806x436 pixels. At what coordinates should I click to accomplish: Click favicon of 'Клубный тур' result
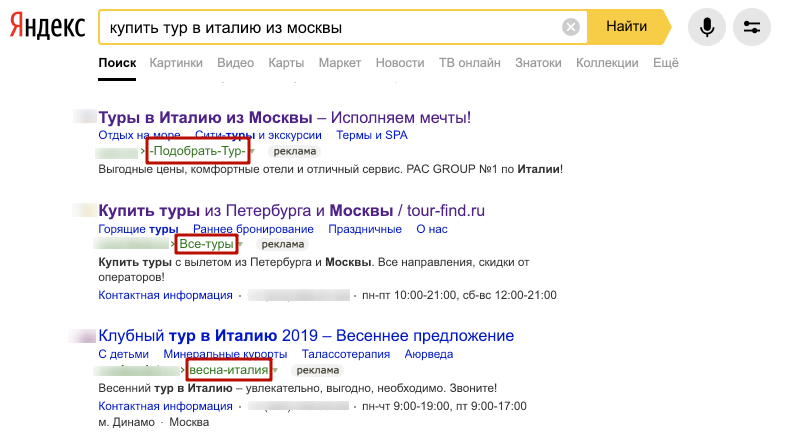tap(82, 336)
